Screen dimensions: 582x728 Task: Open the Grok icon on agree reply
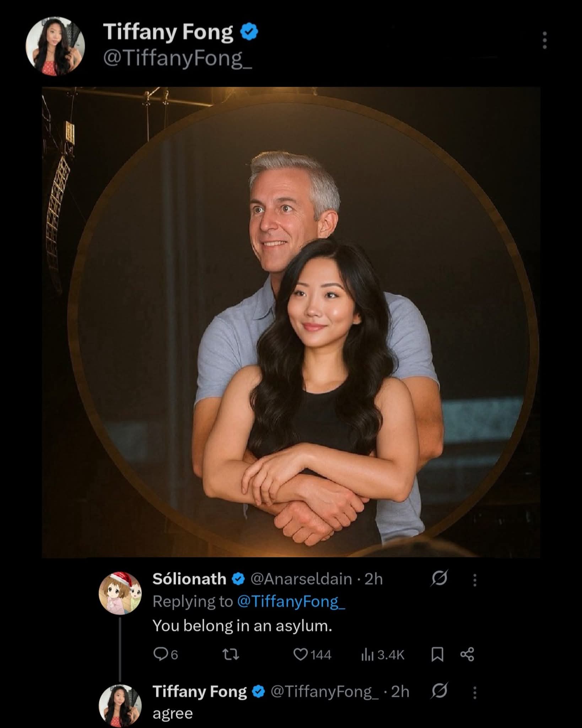point(439,692)
